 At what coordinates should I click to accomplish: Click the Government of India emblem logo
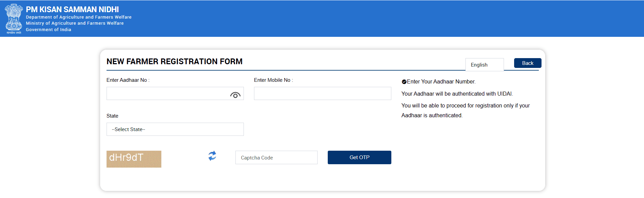[x=14, y=19]
